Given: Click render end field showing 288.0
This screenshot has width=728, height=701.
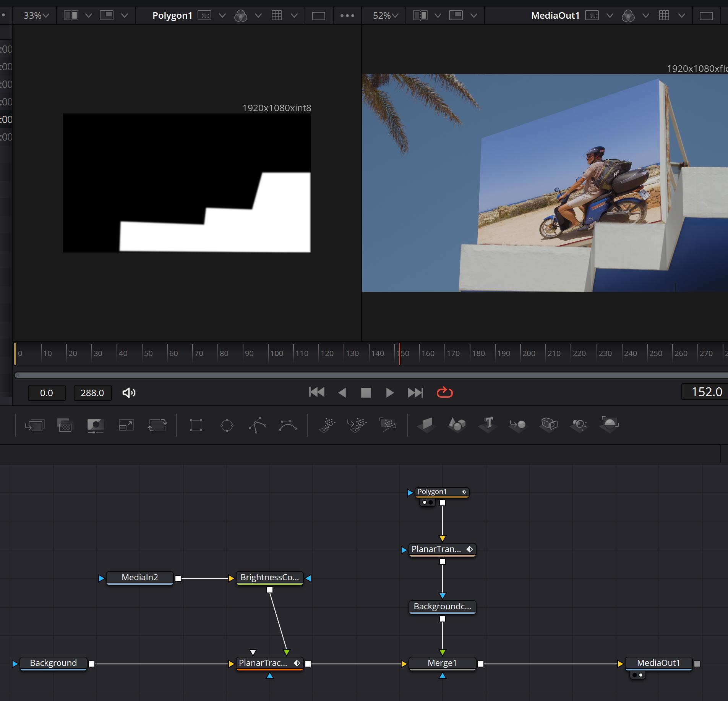Looking at the screenshot, I should pyautogui.click(x=92, y=393).
